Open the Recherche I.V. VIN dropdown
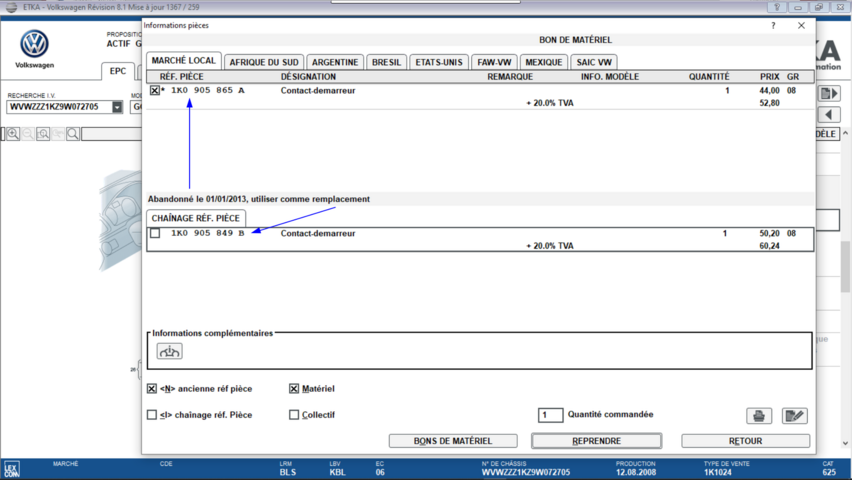 tap(117, 107)
